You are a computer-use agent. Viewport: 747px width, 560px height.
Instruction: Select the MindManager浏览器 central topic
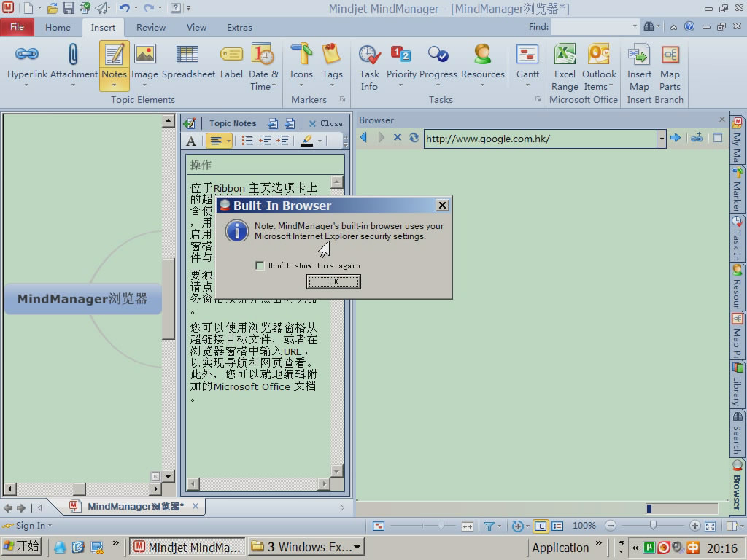tap(83, 298)
